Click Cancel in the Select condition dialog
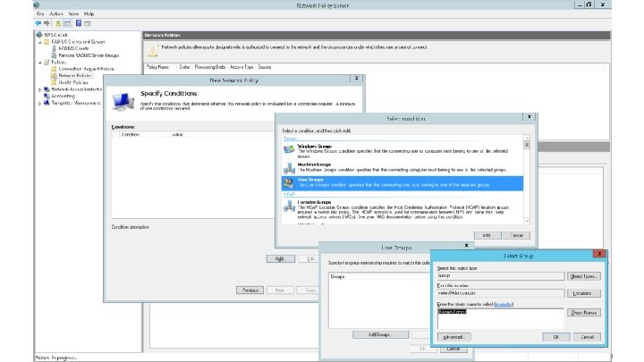The width and height of the screenshot is (644, 362). pos(516,236)
